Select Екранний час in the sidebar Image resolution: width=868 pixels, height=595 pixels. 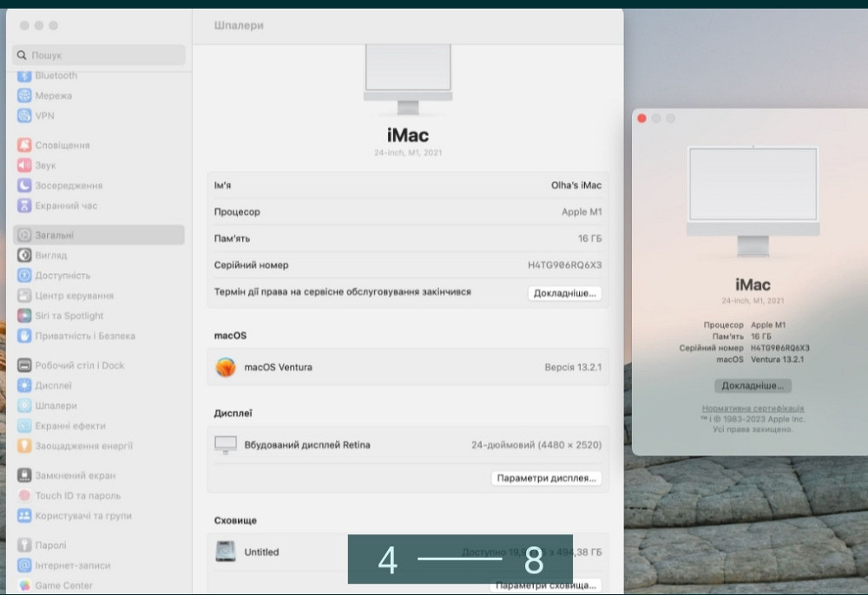tap(61, 206)
